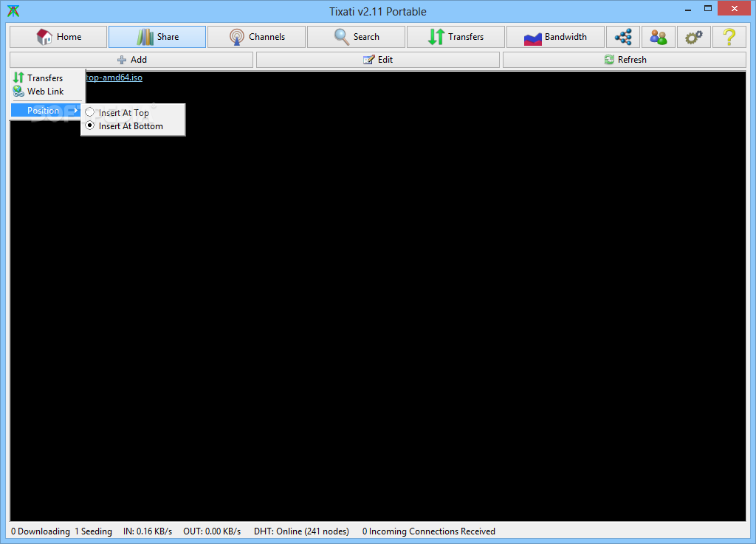Click the Add button
This screenshot has width=756, height=544.
pos(131,60)
